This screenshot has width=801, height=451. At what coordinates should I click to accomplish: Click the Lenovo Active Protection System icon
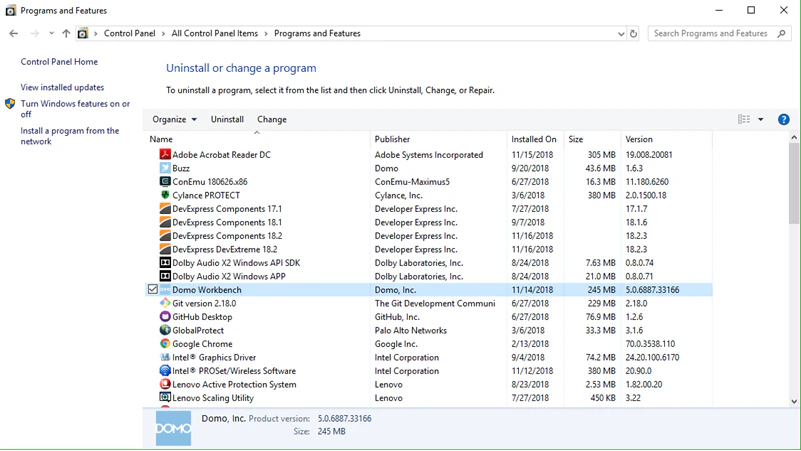(x=164, y=384)
